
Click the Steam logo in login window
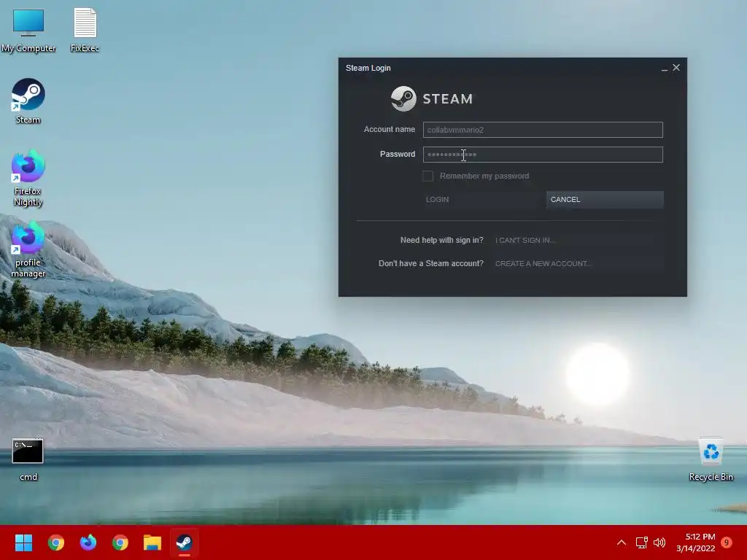point(432,98)
